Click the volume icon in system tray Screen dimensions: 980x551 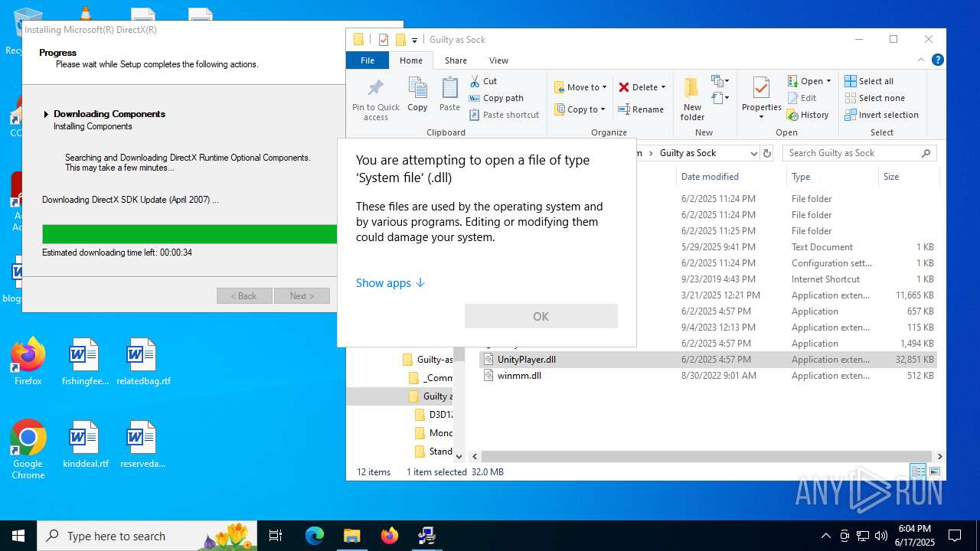(x=881, y=536)
